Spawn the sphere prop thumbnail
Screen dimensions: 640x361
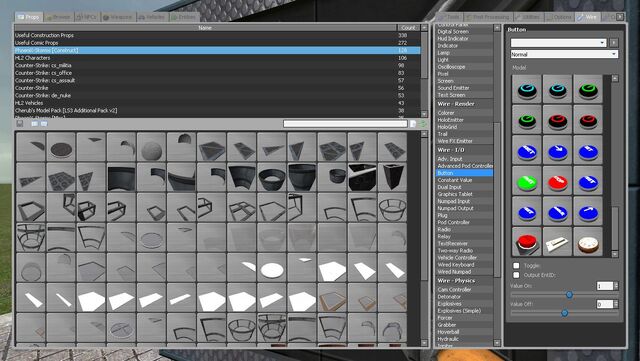tap(151, 147)
